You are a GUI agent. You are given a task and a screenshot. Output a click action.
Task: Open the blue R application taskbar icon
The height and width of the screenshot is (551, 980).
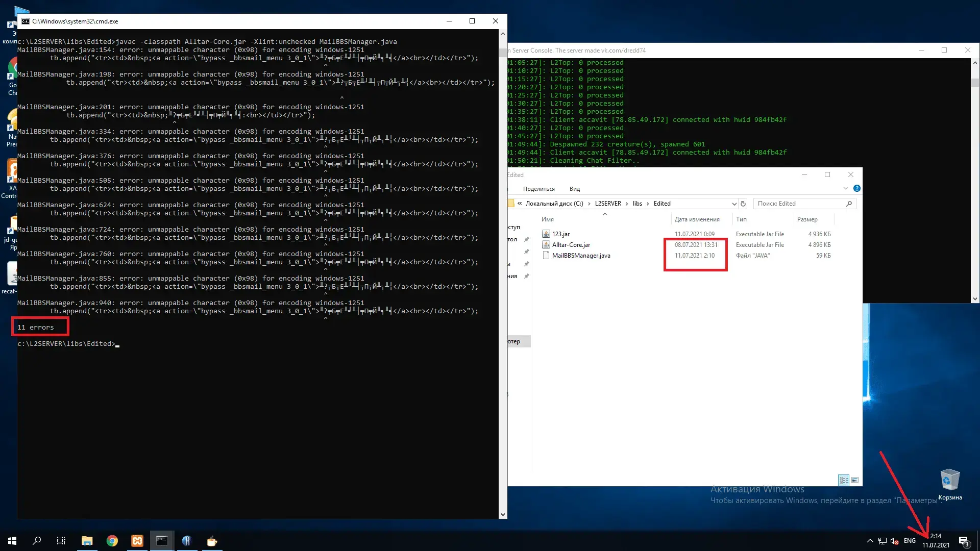[187, 541]
